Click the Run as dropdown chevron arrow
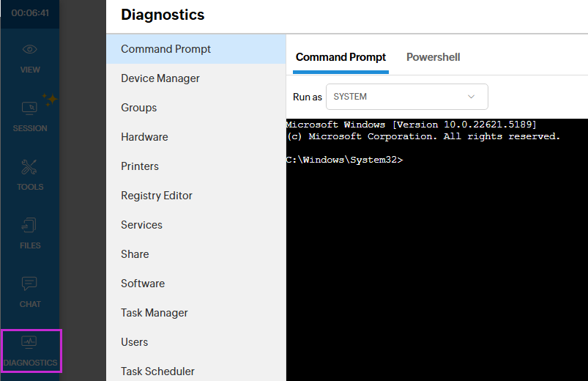The image size is (588, 381). (x=472, y=97)
